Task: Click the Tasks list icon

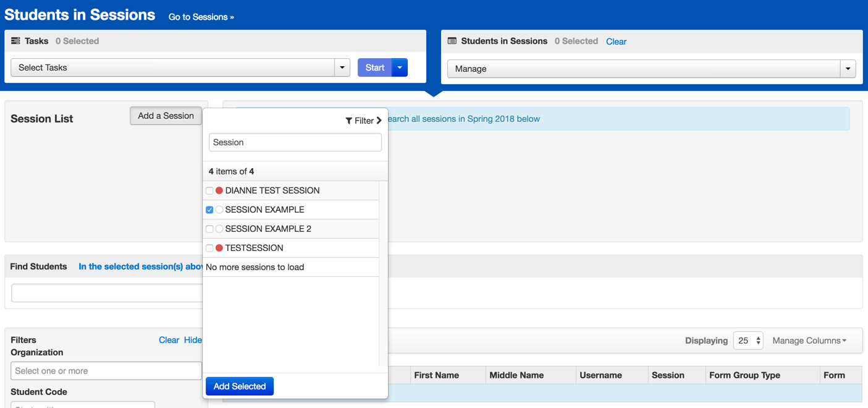Action: pos(15,41)
